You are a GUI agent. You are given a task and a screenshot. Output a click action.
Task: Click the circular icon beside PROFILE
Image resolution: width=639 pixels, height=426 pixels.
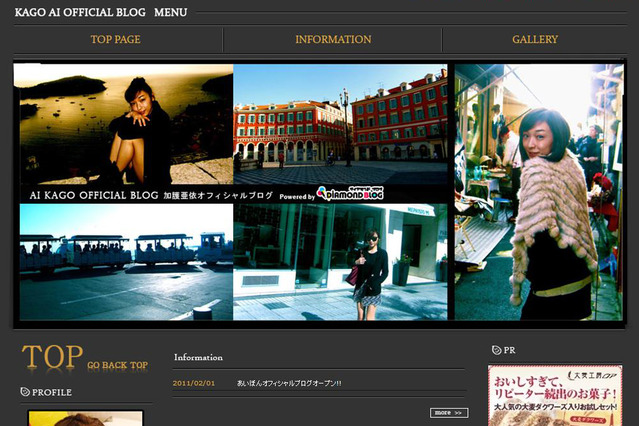point(25,392)
